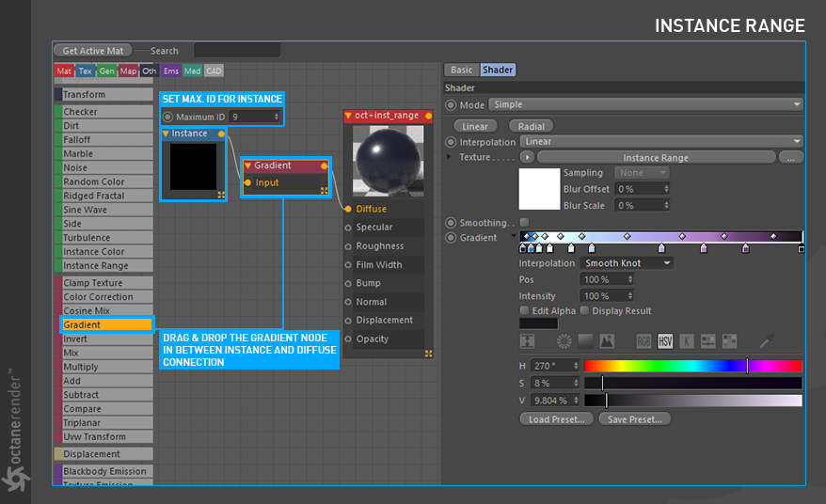Click the color swatches icon
Viewport: 826px width, 504px height.
tap(729, 341)
